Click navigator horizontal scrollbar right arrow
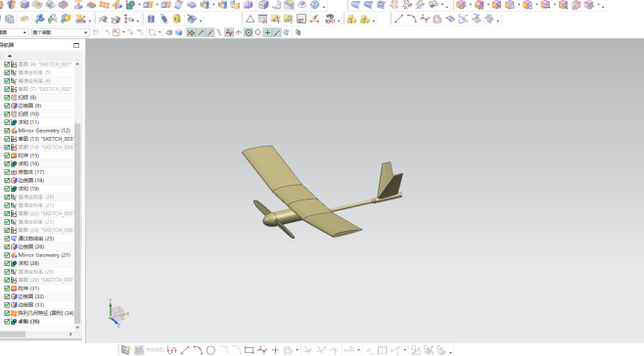The width and height of the screenshot is (644, 356). 70,334
